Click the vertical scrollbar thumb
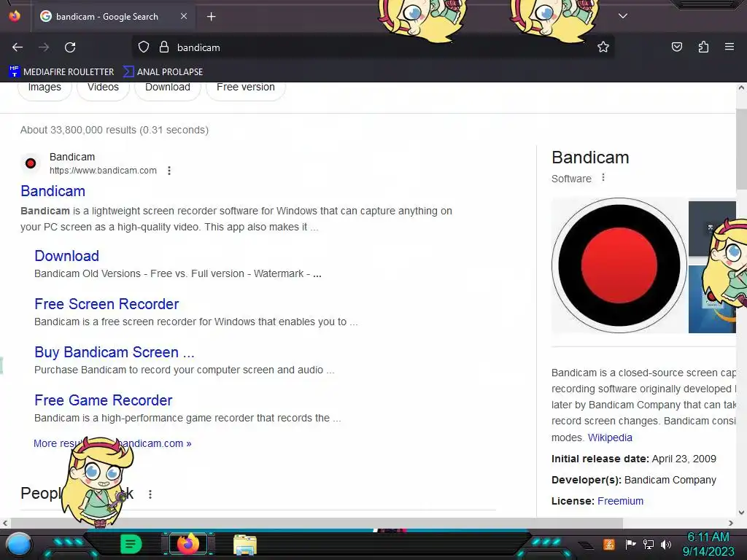Screen dimensions: 747x560 [741, 149]
